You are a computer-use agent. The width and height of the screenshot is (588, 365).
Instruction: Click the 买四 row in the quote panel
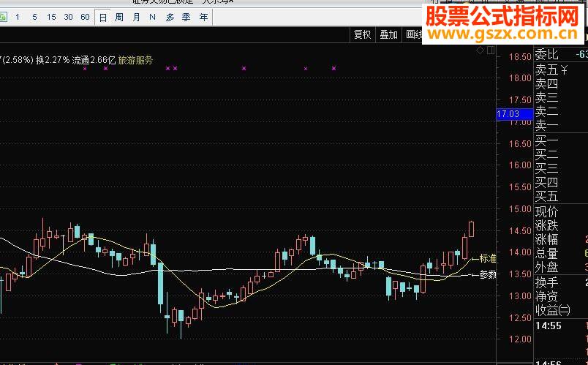point(547,182)
